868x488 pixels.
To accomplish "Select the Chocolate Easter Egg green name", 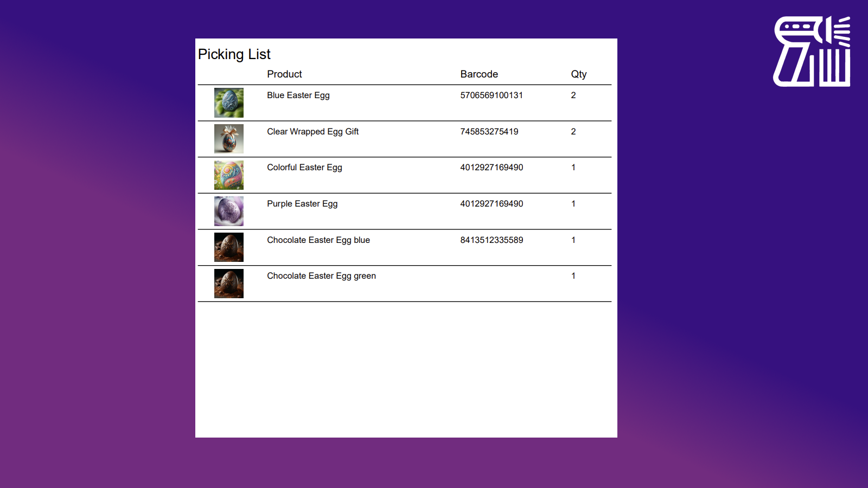I will pyautogui.click(x=321, y=276).
